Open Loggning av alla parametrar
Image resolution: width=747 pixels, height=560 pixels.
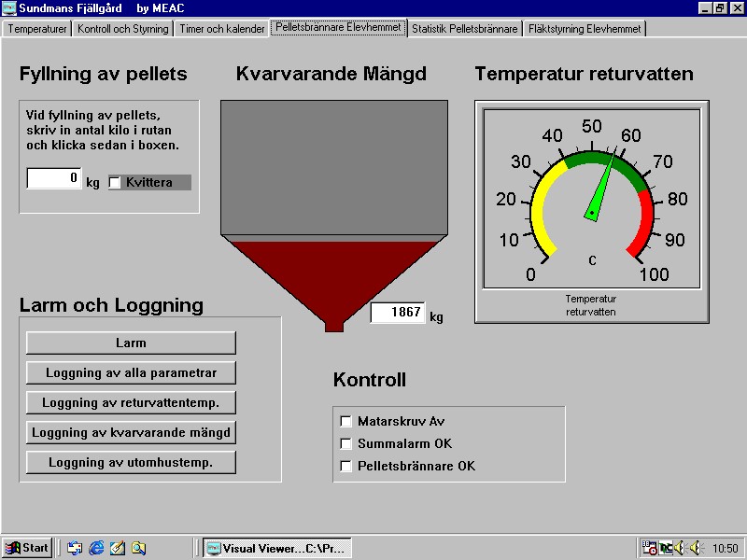131,372
